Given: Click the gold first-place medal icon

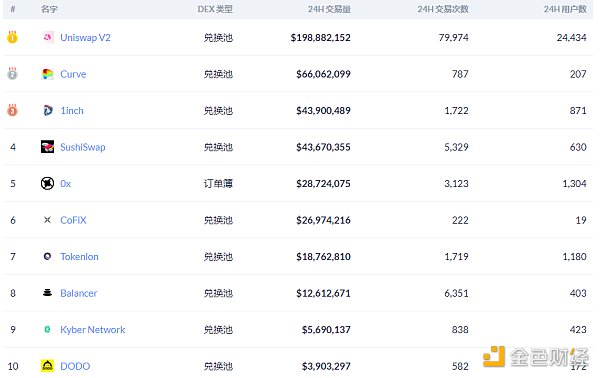Looking at the screenshot, I should coord(12,37).
